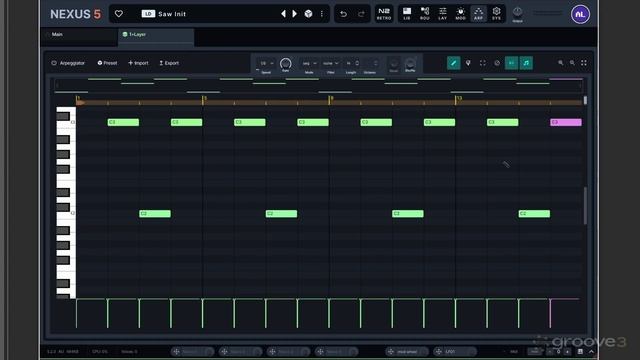Go to previous preset arrow
Screen dimensions: 640x360
283,14
